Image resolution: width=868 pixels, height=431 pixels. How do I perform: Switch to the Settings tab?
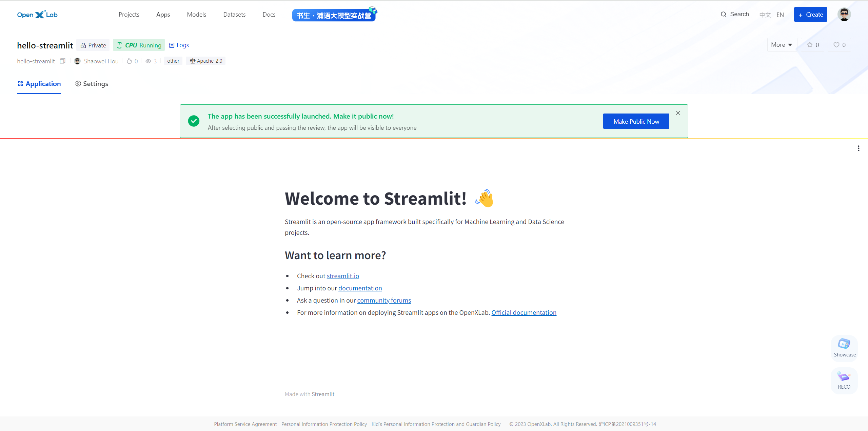tap(92, 84)
